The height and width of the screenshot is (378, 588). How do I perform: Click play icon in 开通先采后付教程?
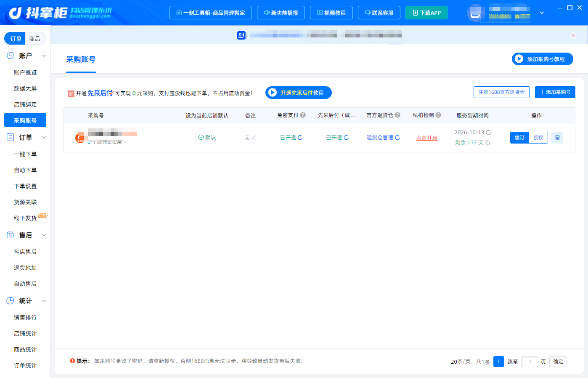pyautogui.click(x=273, y=93)
